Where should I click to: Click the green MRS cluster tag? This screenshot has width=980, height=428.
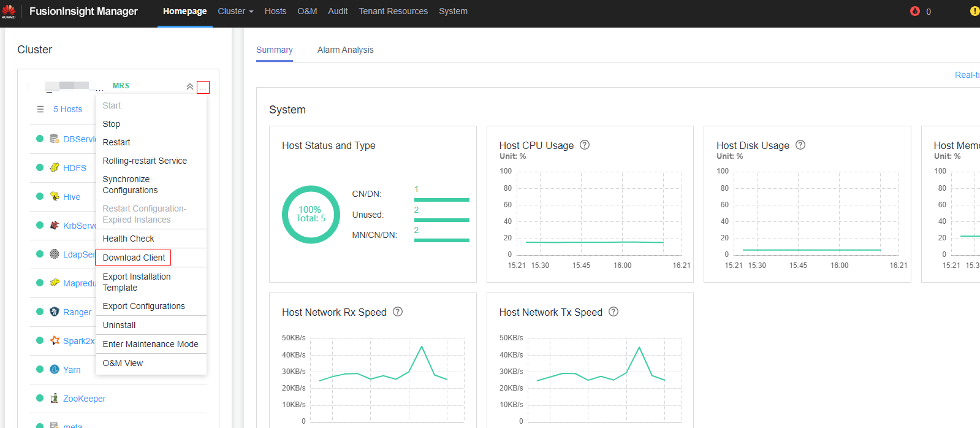[121, 86]
